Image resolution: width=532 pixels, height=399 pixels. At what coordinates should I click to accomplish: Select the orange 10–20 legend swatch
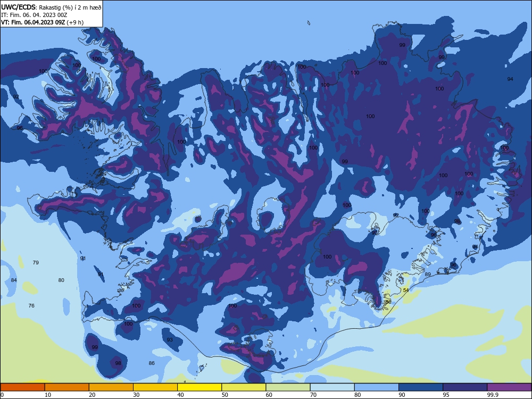[x=67, y=387]
